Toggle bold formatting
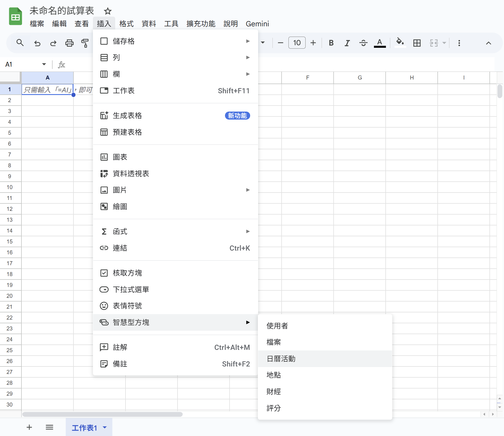The width and height of the screenshot is (504, 436). tap(331, 43)
